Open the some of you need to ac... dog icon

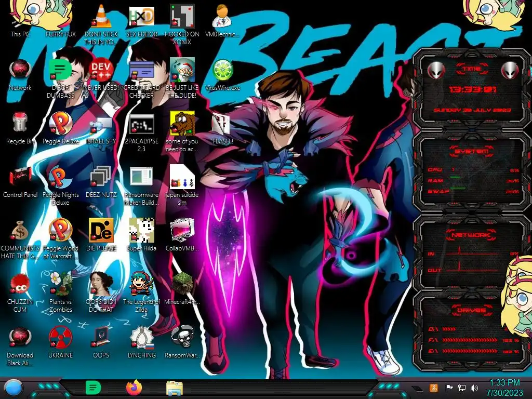pyautogui.click(x=182, y=124)
